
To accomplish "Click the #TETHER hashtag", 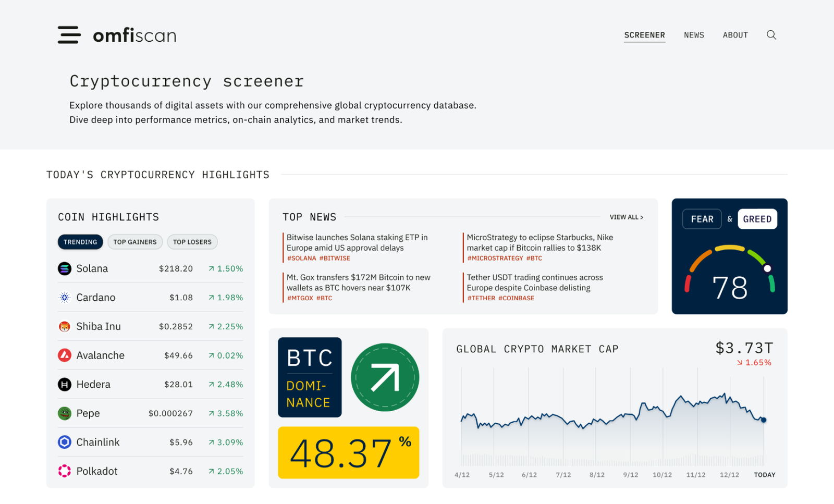I will (481, 299).
